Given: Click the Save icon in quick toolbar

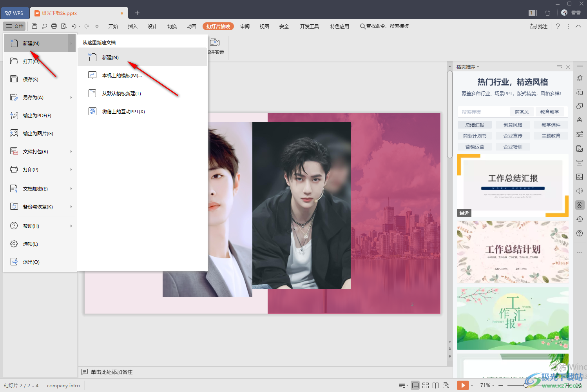Looking at the screenshot, I should point(34,26).
